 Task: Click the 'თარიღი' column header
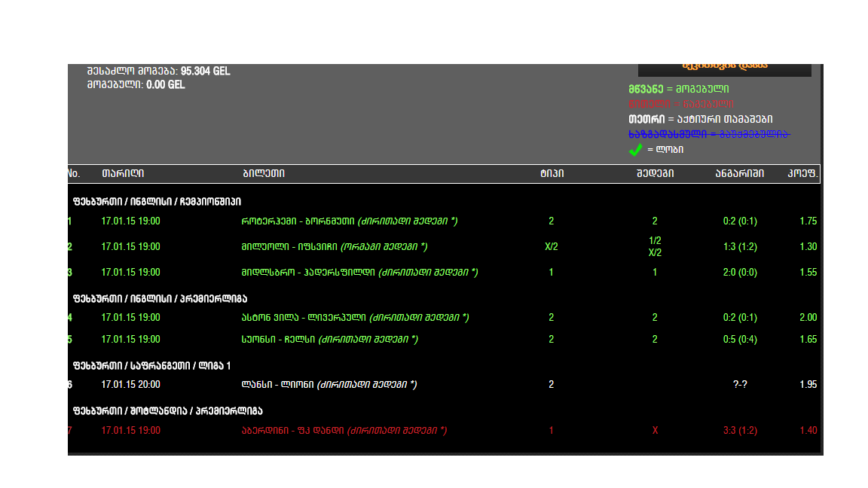(x=123, y=173)
